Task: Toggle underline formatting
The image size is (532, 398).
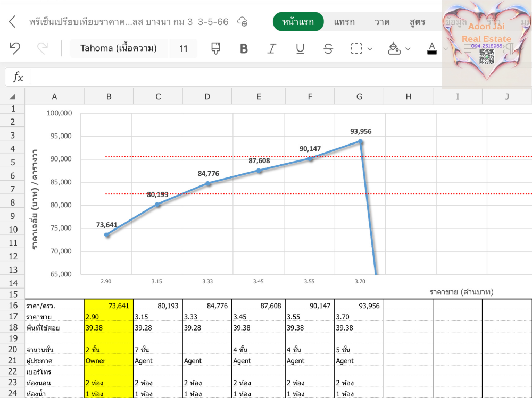Action: [x=300, y=48]
